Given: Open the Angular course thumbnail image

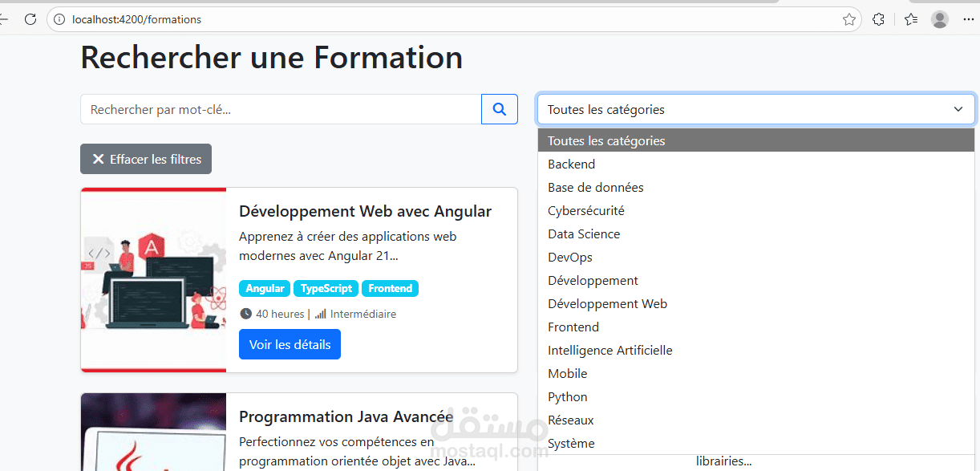Looking at the screenshot, I should (x=153, y=280).
